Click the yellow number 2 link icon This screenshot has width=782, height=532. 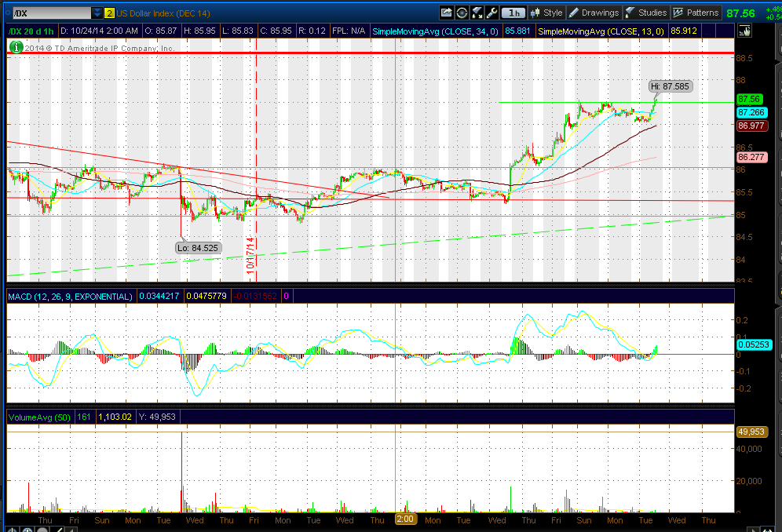108,13
